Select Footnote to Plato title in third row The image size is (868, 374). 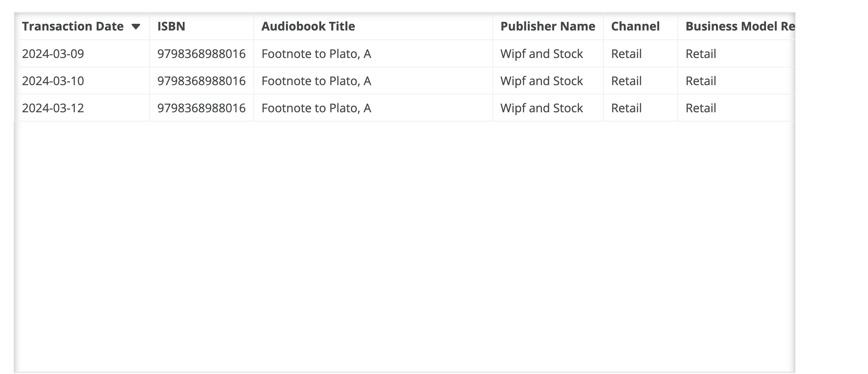click(316, 108)
